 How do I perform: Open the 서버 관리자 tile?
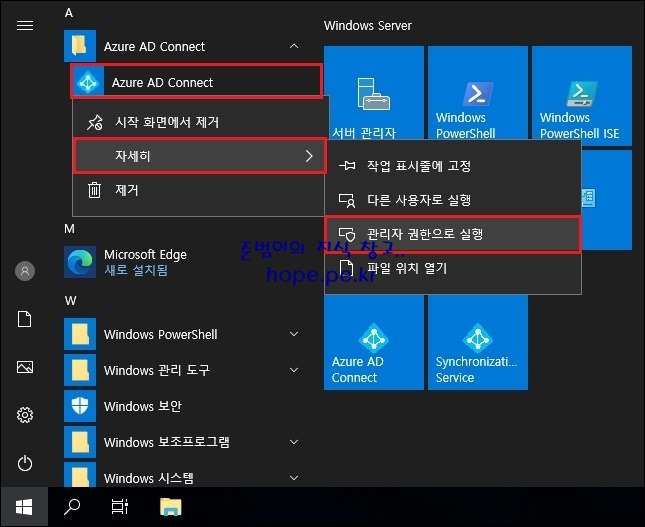[x=374, y=93]
